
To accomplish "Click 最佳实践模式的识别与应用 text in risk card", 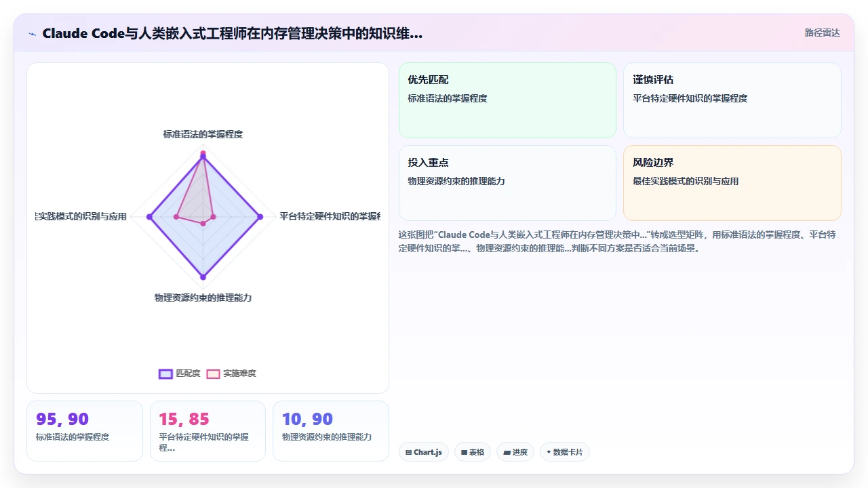I will (686, 181).
